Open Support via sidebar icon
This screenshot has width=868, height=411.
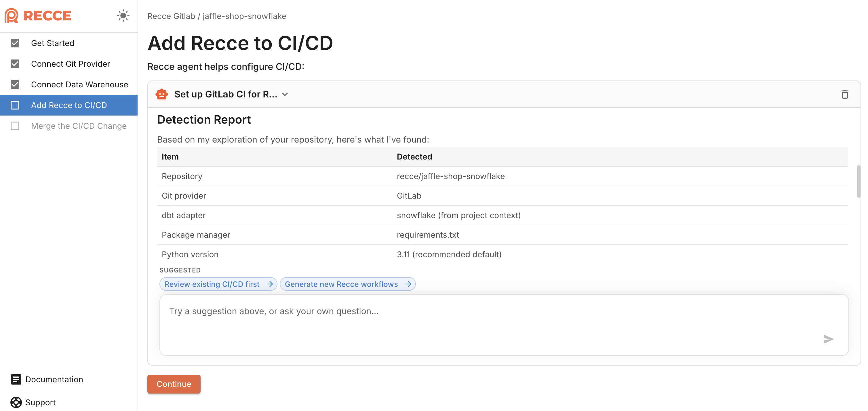16,402
